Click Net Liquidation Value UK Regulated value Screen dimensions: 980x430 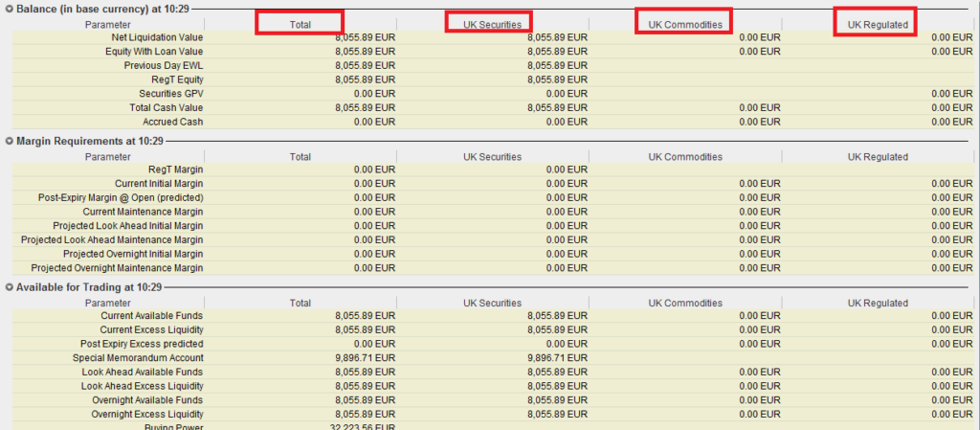[x=952, y=37]
